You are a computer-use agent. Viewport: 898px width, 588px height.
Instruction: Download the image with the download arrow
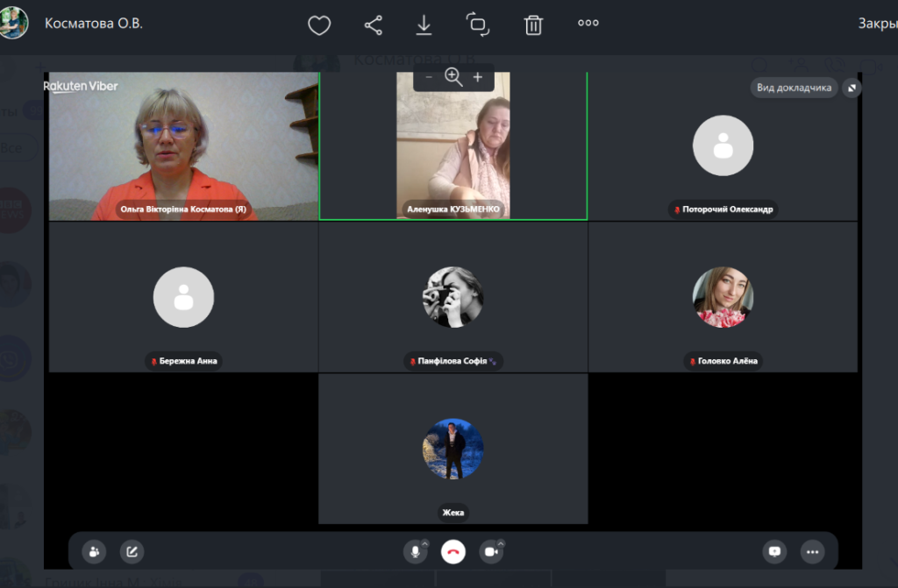pyautogui.click(x=424, y=25)
